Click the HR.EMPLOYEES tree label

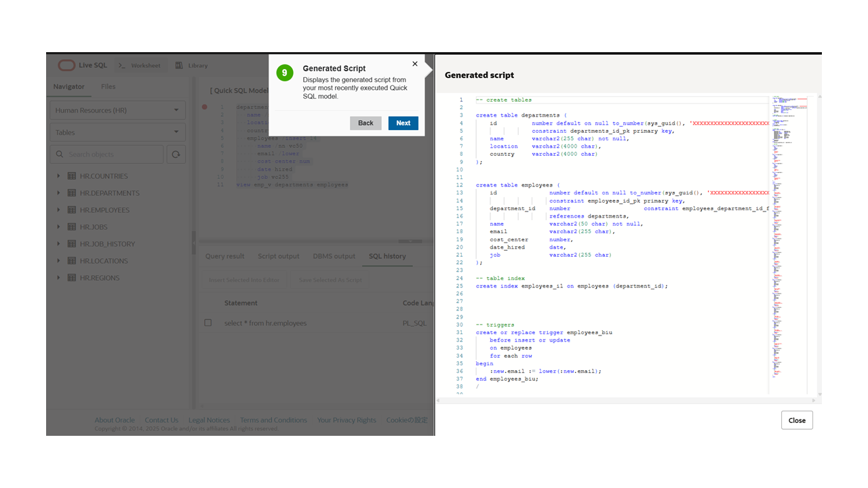[104, 210]
